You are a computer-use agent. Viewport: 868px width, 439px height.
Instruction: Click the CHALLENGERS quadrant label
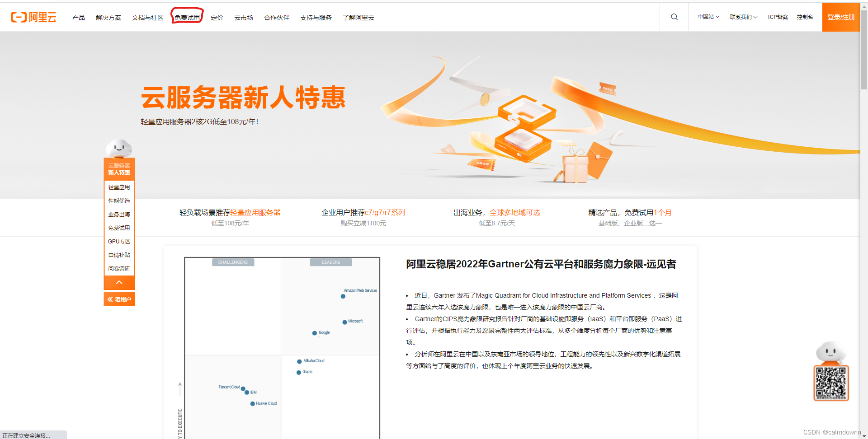click(x=233, y=262)
